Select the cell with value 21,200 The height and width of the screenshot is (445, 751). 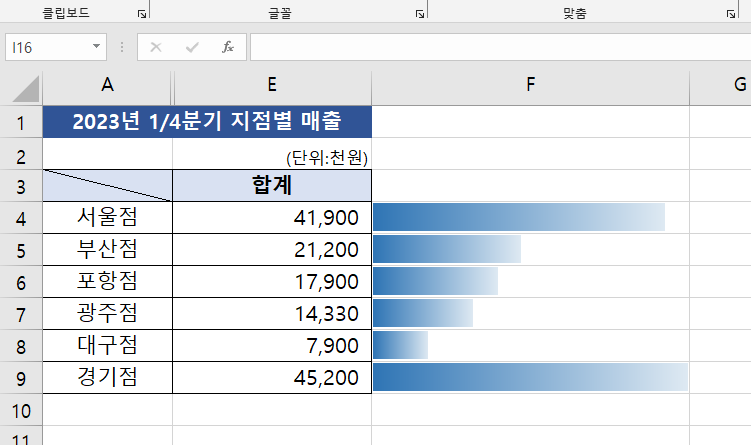(272, 250)
